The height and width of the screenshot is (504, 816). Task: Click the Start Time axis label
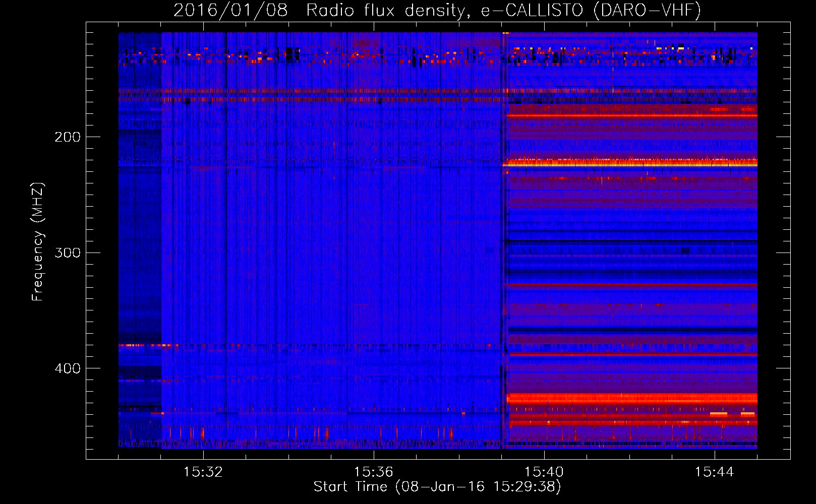pyautogui.click(x=437, y=487)
